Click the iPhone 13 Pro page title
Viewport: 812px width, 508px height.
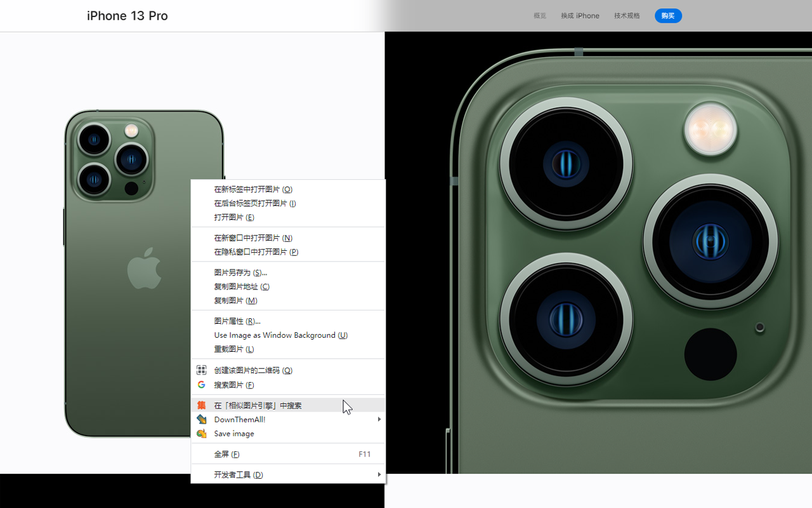128,16
